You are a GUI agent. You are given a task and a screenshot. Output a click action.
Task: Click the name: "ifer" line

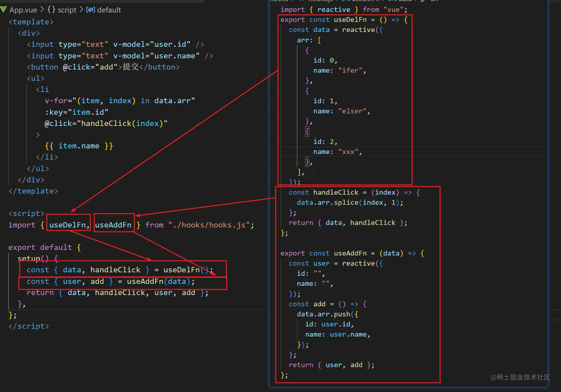pos(340,71)
